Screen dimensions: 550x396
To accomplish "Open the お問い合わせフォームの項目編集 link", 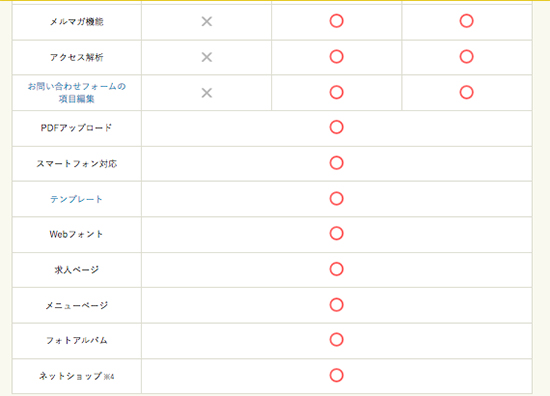I will click(76, 93).
